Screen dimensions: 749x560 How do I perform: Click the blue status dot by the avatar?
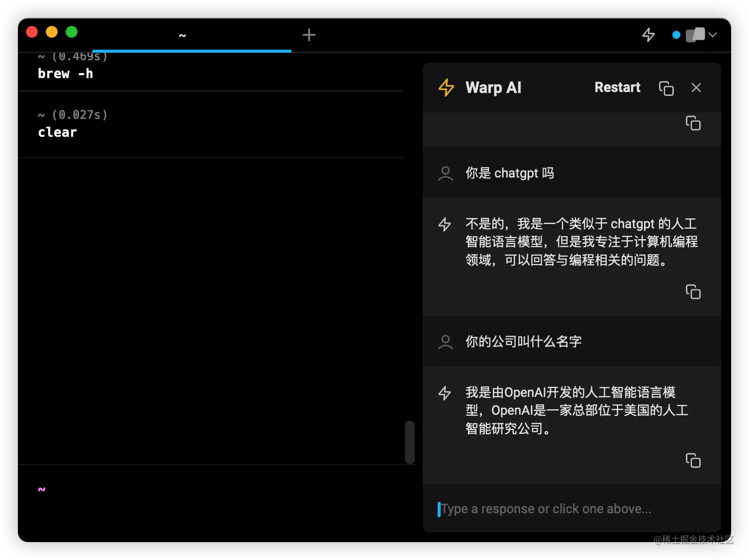tap(676, 35)
